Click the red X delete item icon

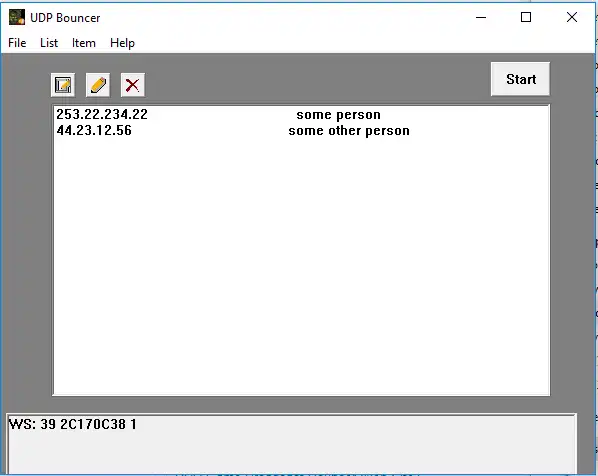(133, 85)
